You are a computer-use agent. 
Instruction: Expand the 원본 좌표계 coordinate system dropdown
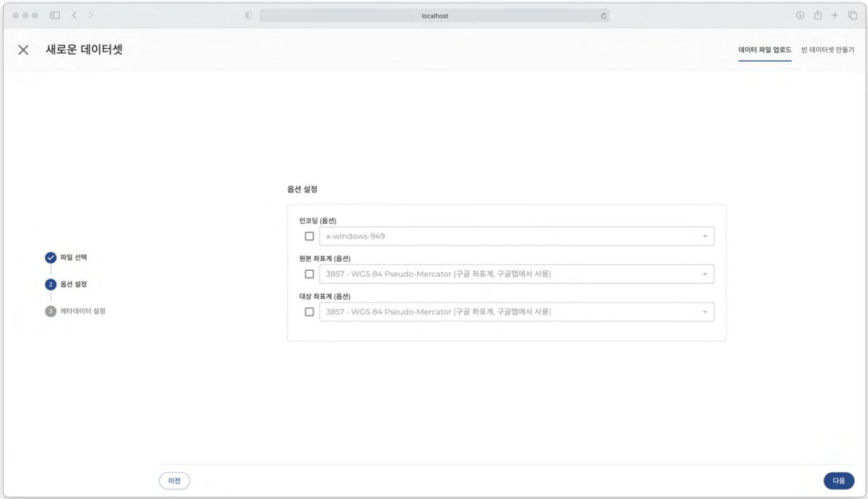pos(516,274)
